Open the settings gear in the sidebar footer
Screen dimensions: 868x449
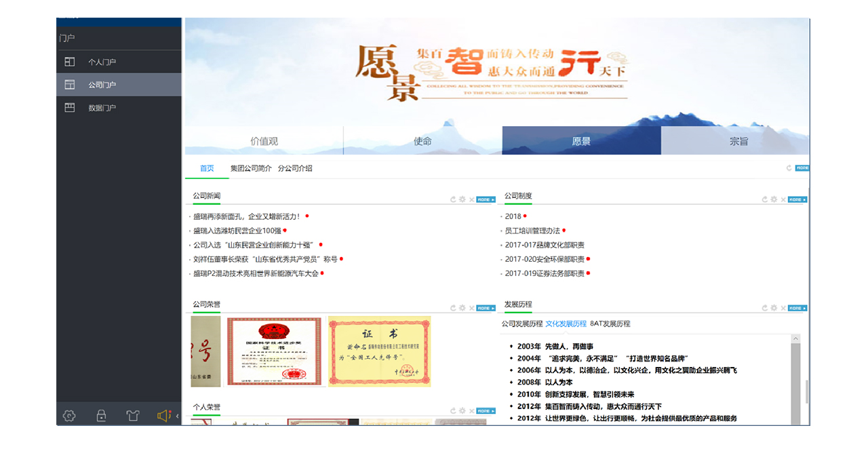click(68, 416)
